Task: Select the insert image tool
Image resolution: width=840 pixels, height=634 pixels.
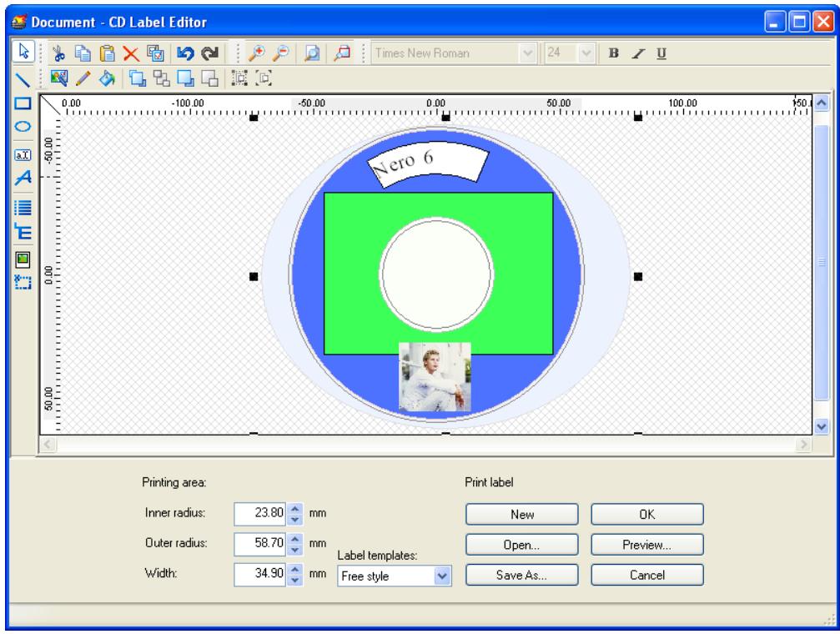Action: tap(23, 259)
